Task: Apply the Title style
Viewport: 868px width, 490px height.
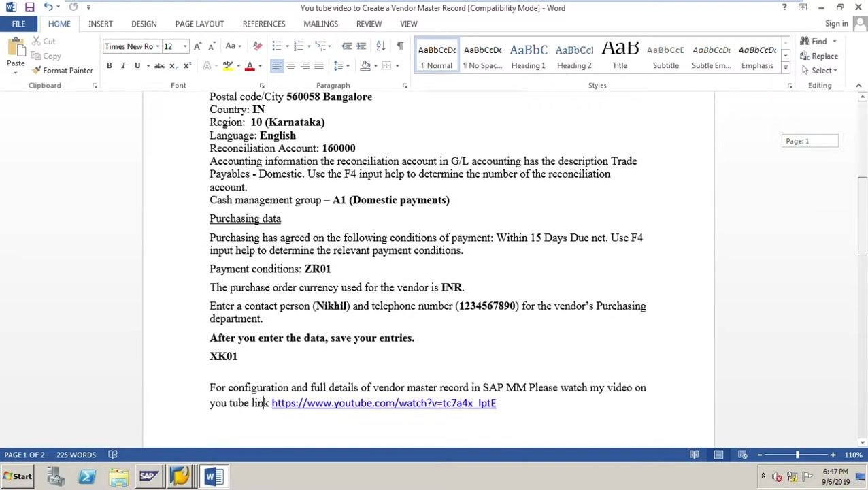Action: pos(620,56)
